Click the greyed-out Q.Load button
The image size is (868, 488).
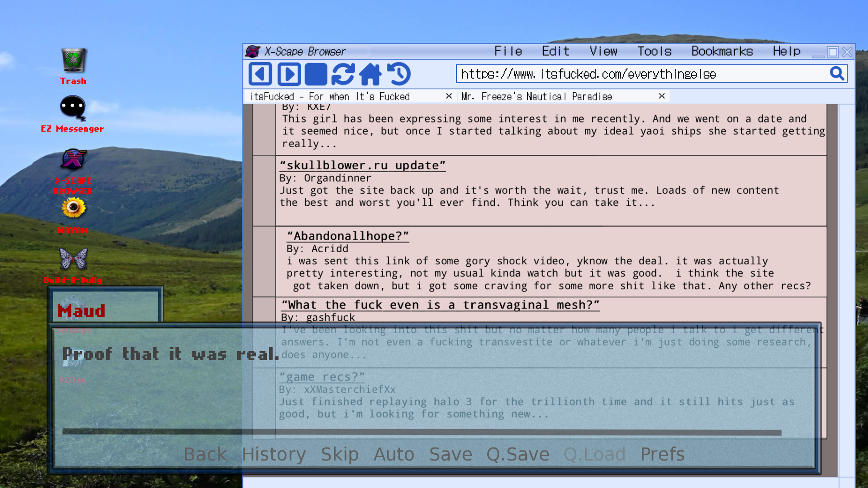(594, 454)
